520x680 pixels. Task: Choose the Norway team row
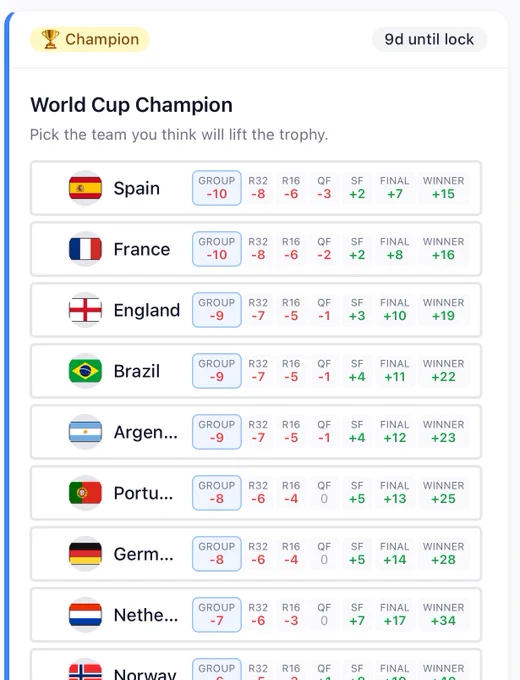pyautogui.click(x=256, y=664)
